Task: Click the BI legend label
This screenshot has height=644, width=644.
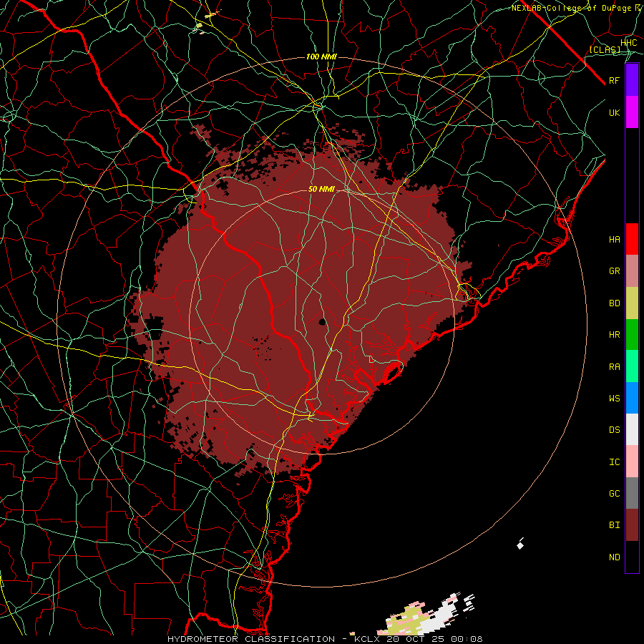Action: coord(615,525)
